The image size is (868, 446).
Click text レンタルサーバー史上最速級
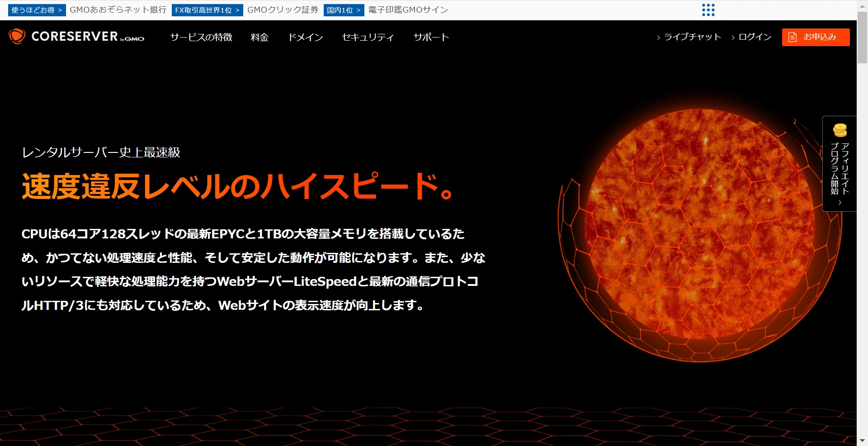click(101, 152)
